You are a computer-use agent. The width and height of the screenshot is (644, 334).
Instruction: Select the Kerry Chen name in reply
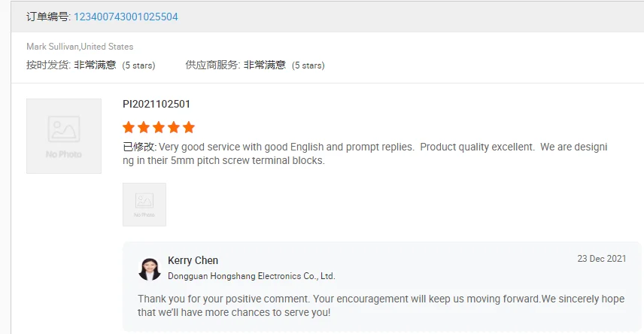pos(193,260)
